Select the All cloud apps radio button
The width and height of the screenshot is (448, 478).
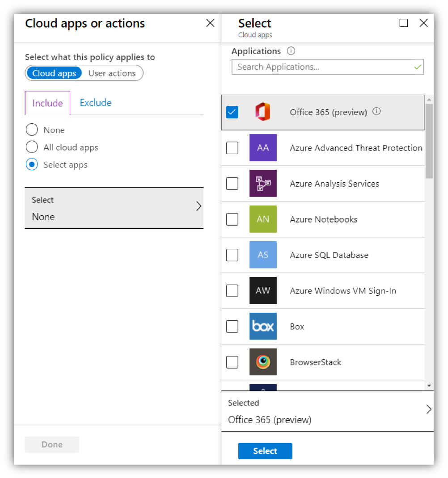[32, 147]
